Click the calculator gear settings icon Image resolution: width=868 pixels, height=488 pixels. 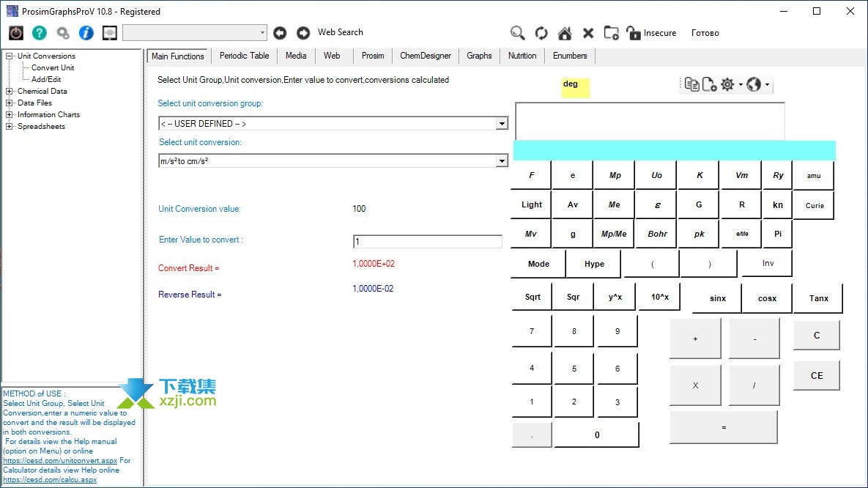coord(727,84)
